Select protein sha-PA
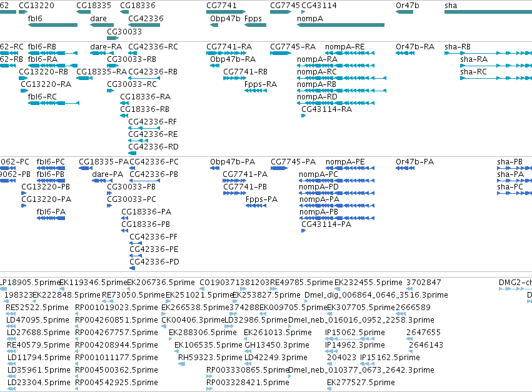The height and width of the screenshot is (392, 532). [510, 174]
